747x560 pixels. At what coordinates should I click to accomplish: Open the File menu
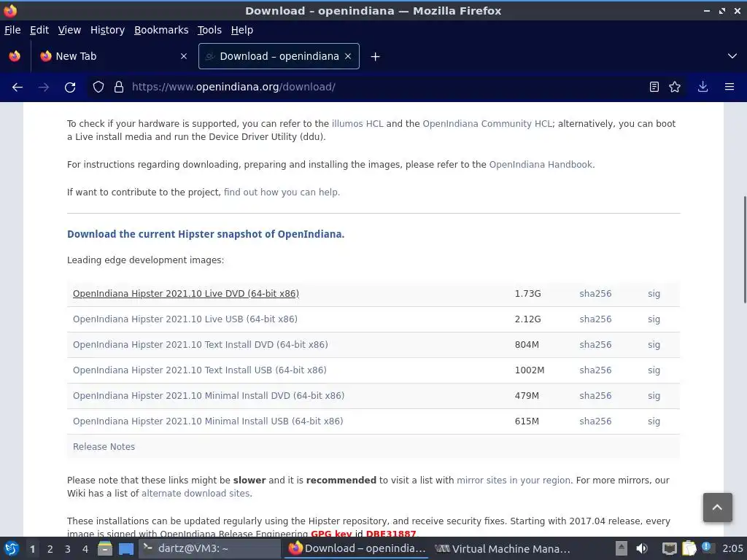[12, 30]
